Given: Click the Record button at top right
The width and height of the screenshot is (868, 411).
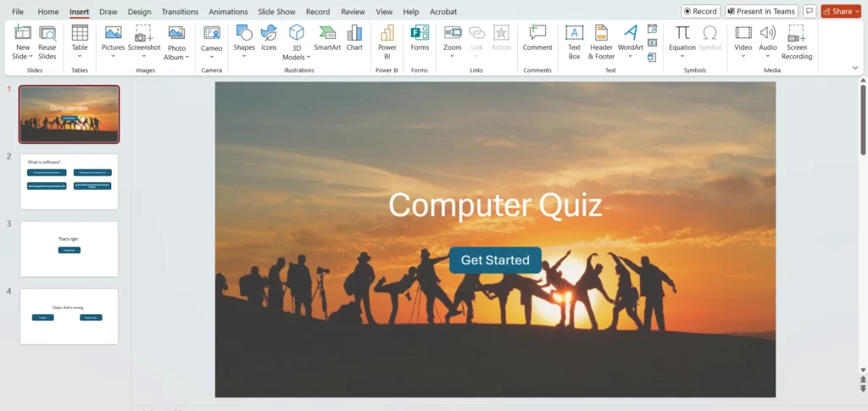Looking at the screenshot, I should click(x=700, y=11).
